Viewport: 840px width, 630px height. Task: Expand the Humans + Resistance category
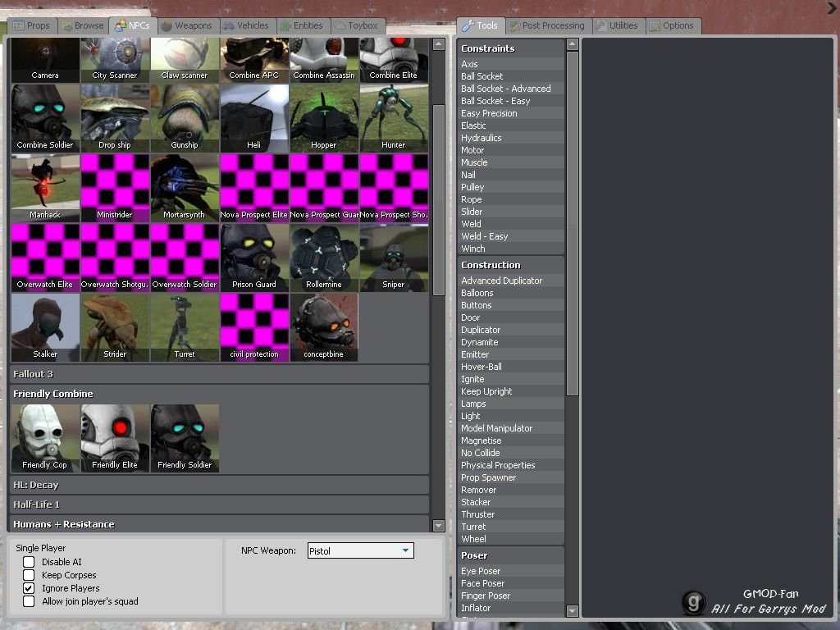220,524
